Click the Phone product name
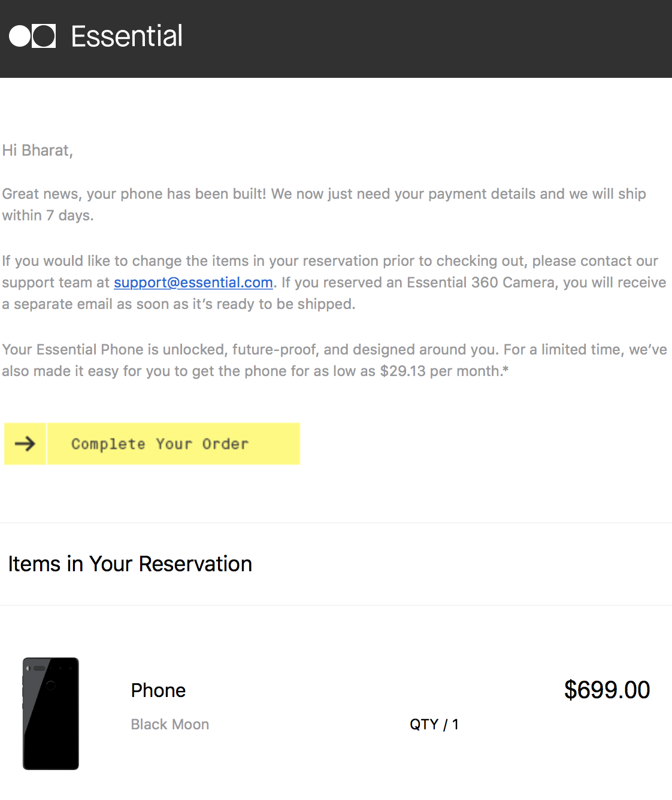The image size is (672, 800). point(158,690)
